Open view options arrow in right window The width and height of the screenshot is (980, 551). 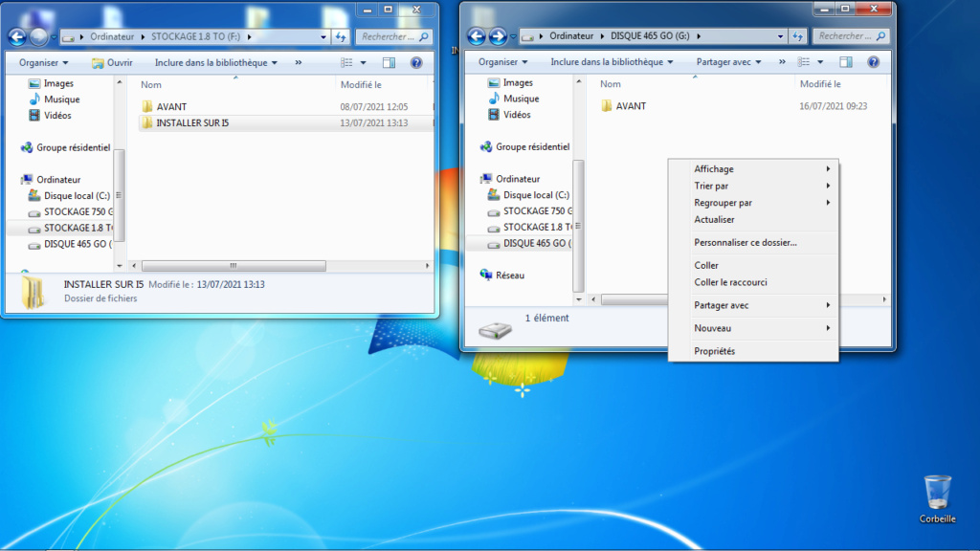click(820, 62)
